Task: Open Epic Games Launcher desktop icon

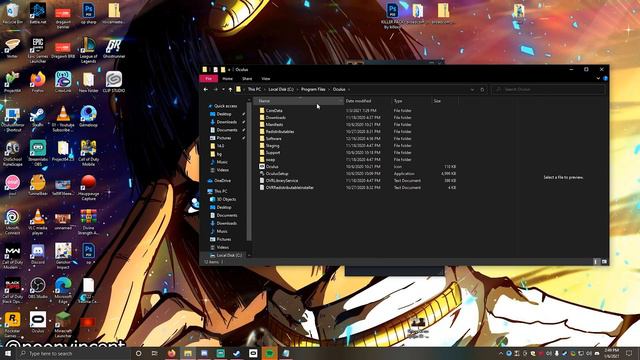Action: (x=38, y=50)
